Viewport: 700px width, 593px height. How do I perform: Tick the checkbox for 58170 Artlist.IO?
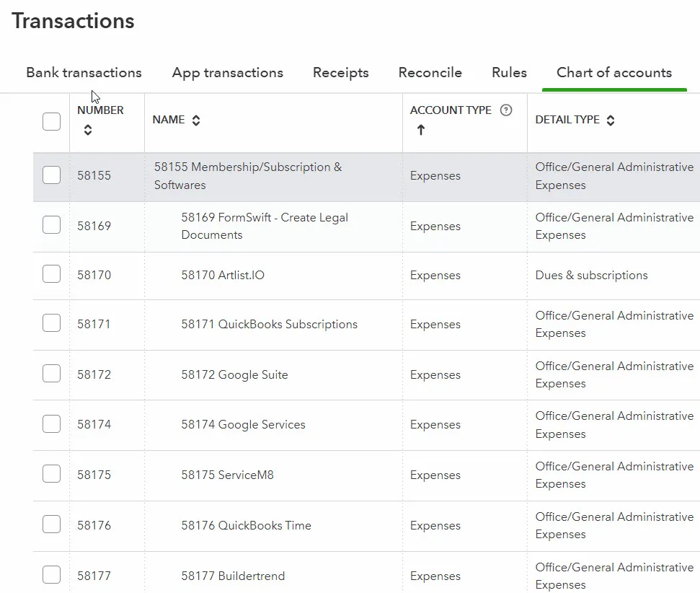[51, 275]
